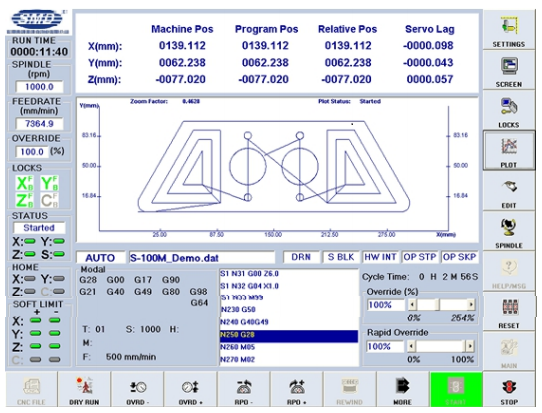Increase rapid override with RPO +
542x413 pixels.
point(297,389)
